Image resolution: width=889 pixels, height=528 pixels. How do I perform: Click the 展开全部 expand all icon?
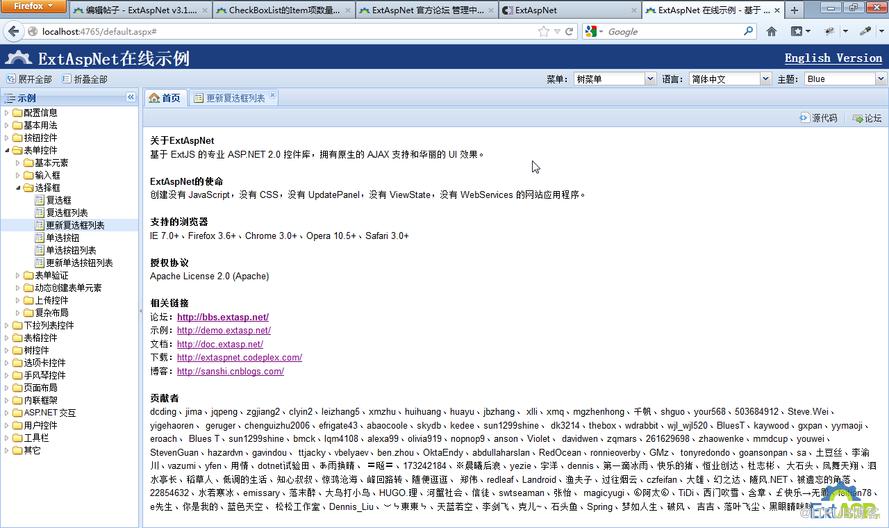pyautogui.click(x=11, y=79)
